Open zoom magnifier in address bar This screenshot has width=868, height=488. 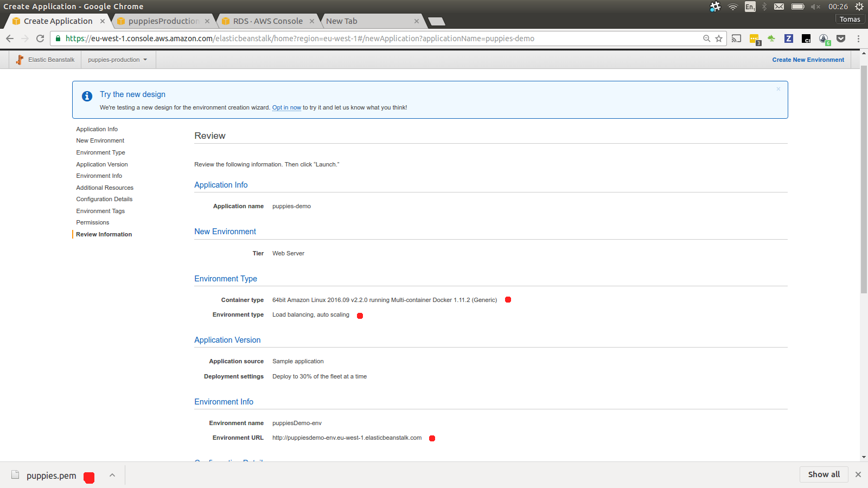pyautogui.click(x=706, y=38)
